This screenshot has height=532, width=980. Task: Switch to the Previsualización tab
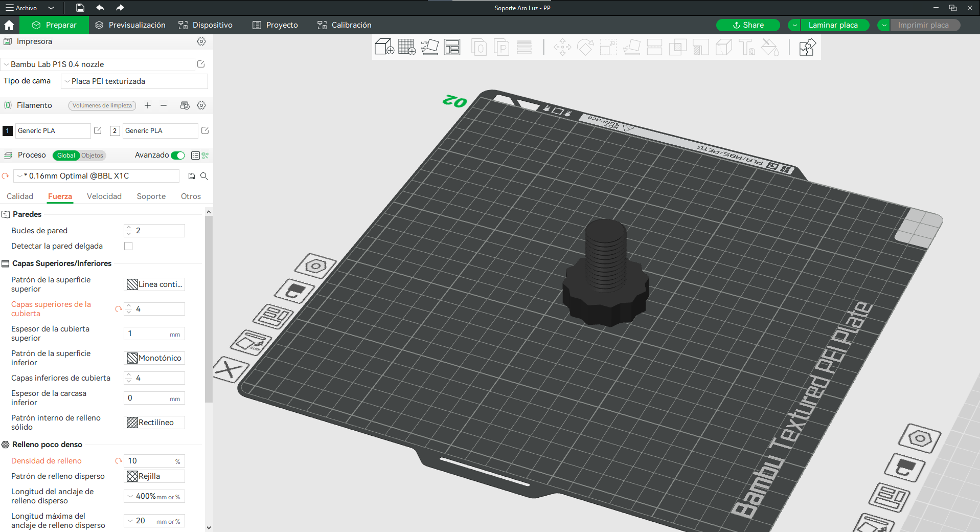[x=130, y=25]
